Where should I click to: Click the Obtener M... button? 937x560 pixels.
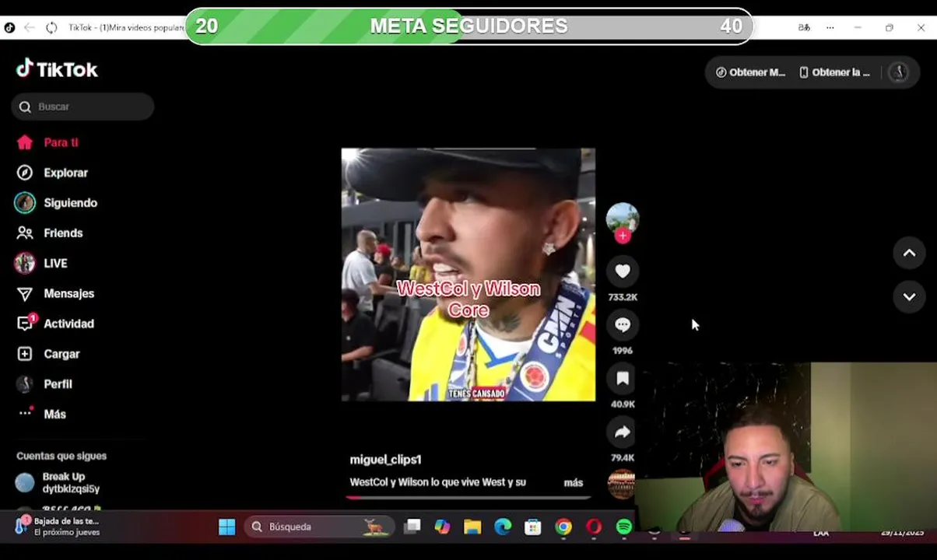coord(751,72)
